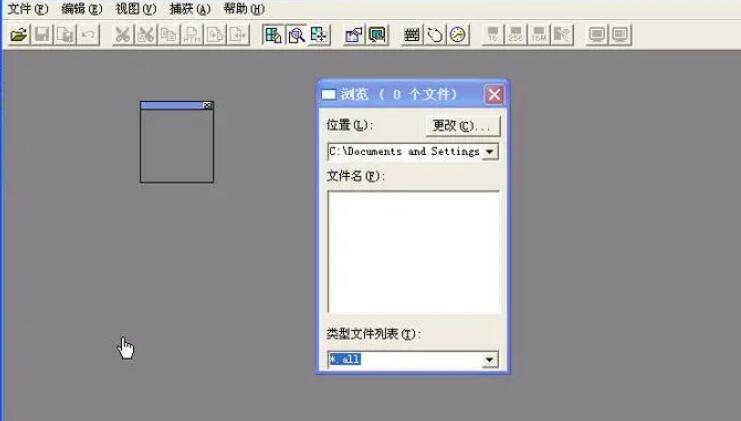The height and width of the screenshot is (421, 741).
Task: Click the page icon with HTH lettering
Action: [x=192, y=35]
